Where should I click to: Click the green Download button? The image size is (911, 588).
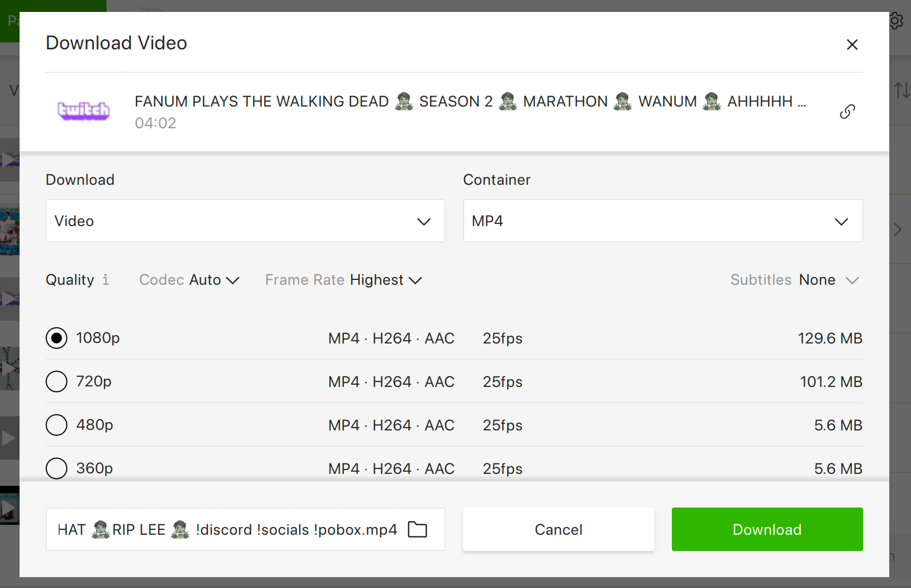[767, 529]
